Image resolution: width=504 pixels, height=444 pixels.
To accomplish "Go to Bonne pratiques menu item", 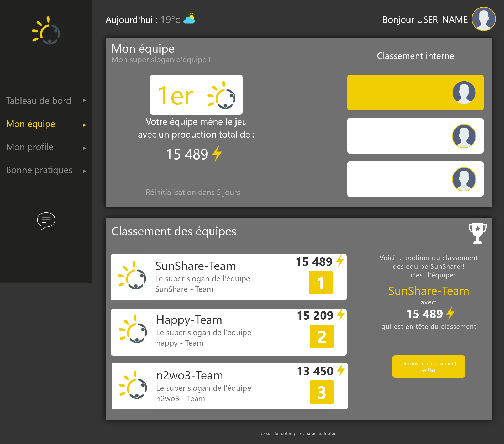I will 39,170.
